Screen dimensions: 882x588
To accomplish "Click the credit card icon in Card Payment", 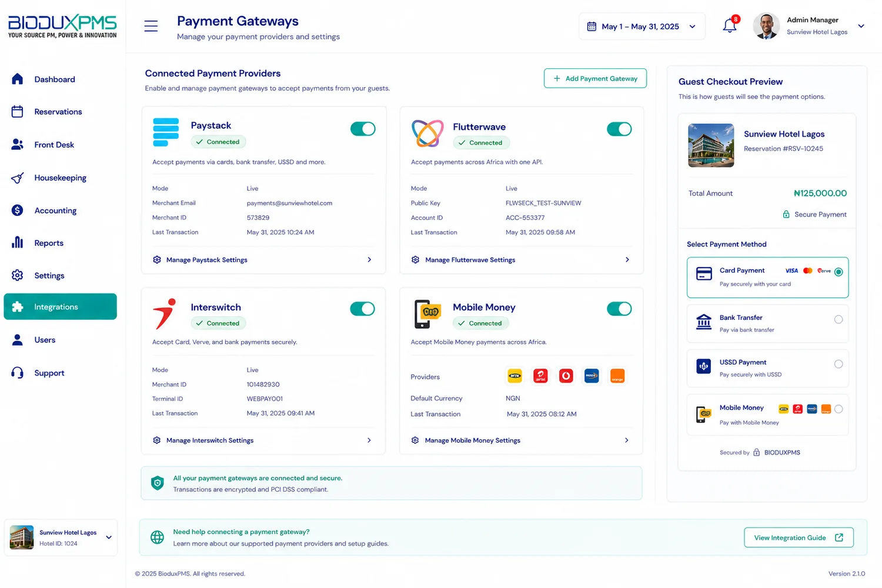I will tap(704, 274).
